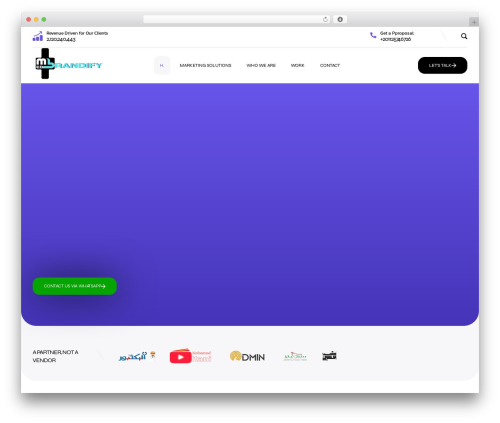This screenshot has height=423, width=500.
Task: Click the browser download icon beside address bar
Action: (340, 19)
